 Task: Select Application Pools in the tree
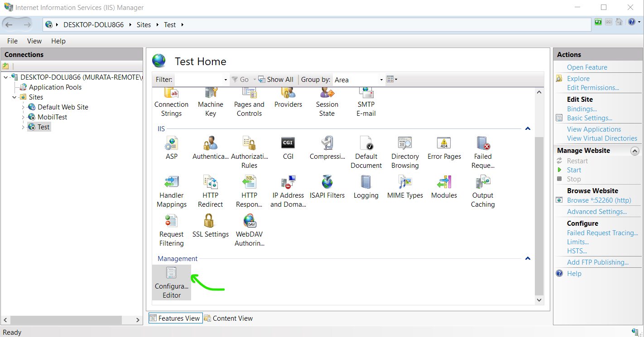(55, 87)
